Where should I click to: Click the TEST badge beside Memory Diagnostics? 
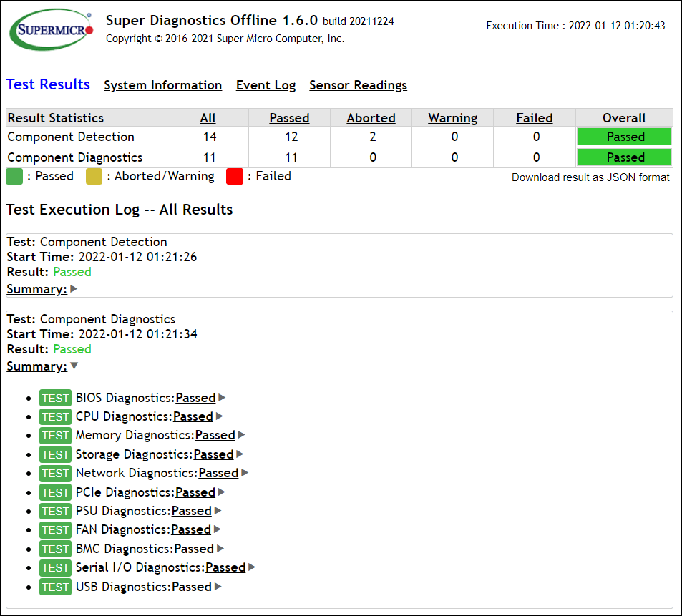tap(55, 436)
